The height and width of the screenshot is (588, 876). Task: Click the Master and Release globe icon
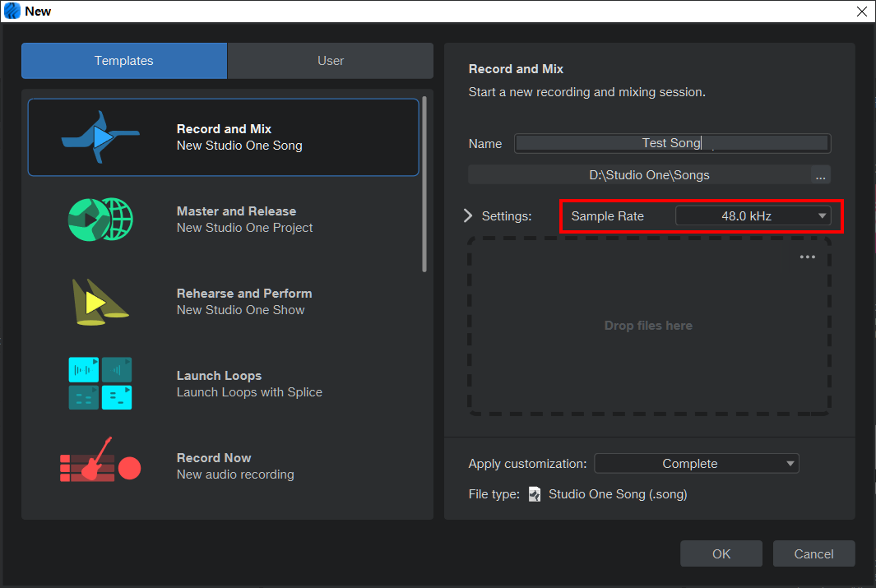pyautogui.click(x=100, y=220)
